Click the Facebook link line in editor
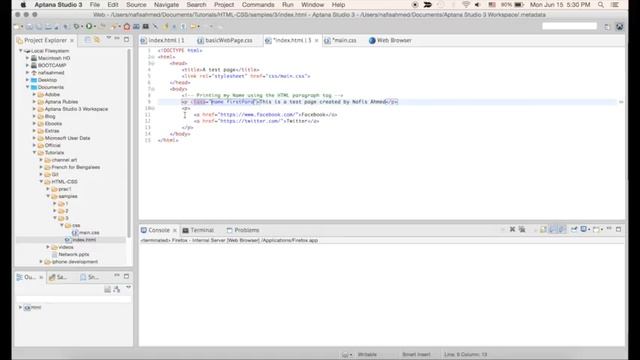 [265, 115]
